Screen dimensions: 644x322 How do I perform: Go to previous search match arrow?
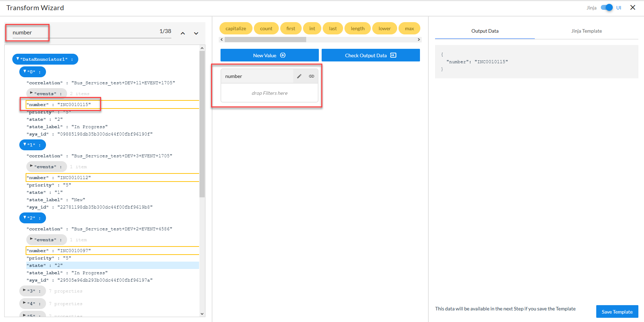[x=183, y=33]
